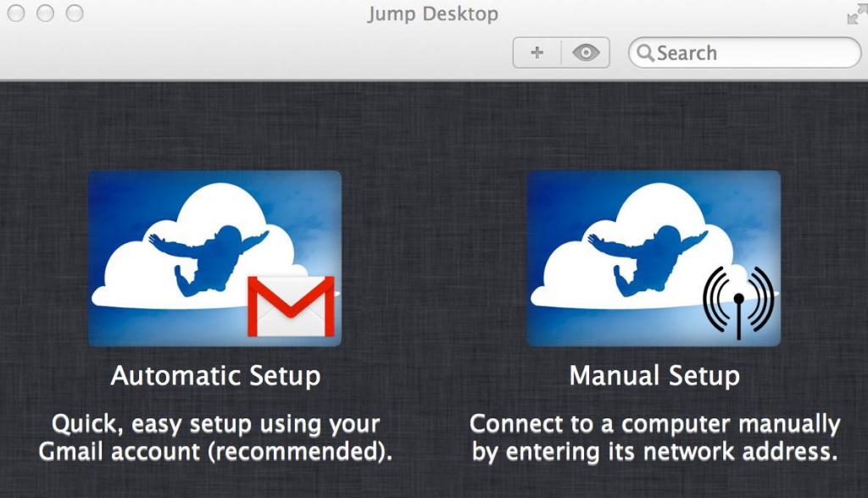Click into the Search field
Image resolution: width=868 pixels, height=498 pixels.
(744, 53)
